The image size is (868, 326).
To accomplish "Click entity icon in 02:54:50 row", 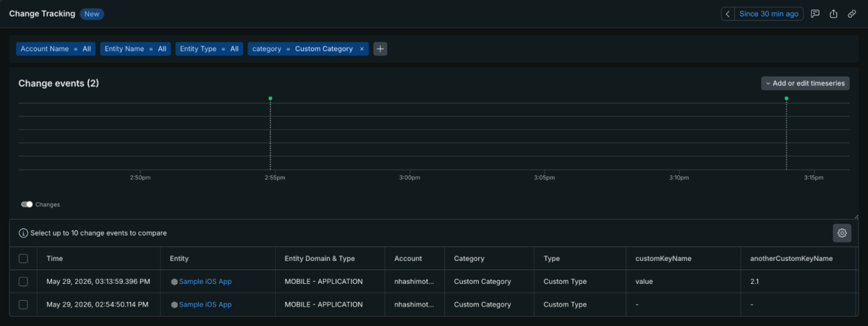I will pos(174,304).
